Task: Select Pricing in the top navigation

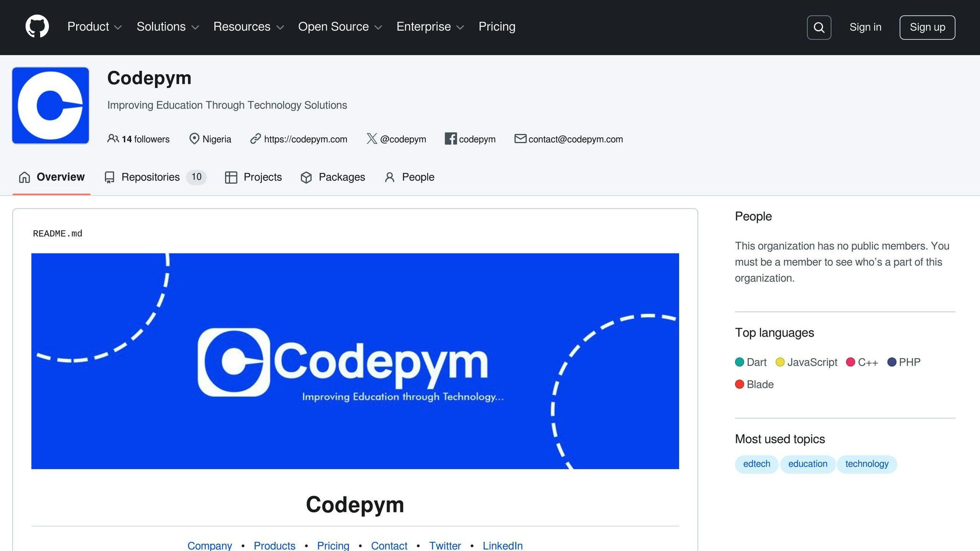Action: tap(497, 27)
